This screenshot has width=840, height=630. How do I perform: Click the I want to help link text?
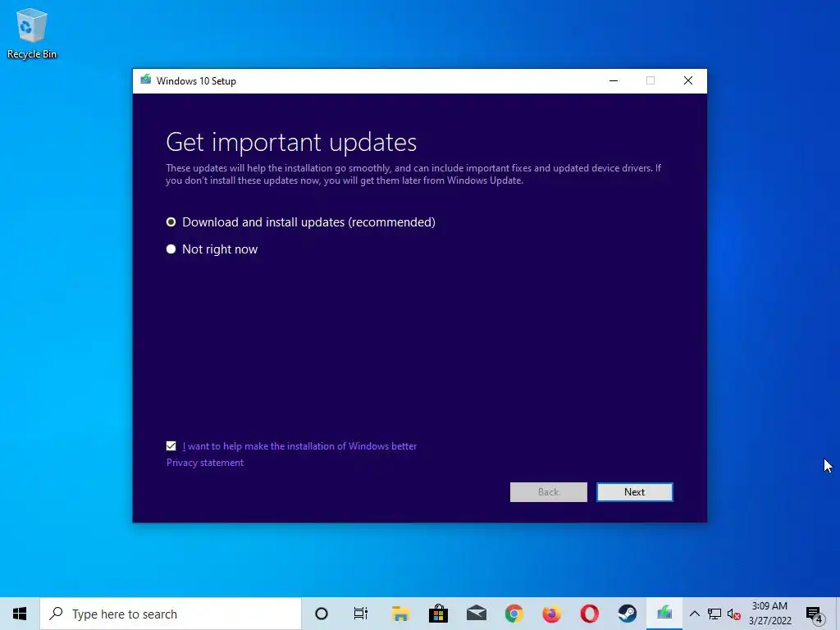coord(299,445)
